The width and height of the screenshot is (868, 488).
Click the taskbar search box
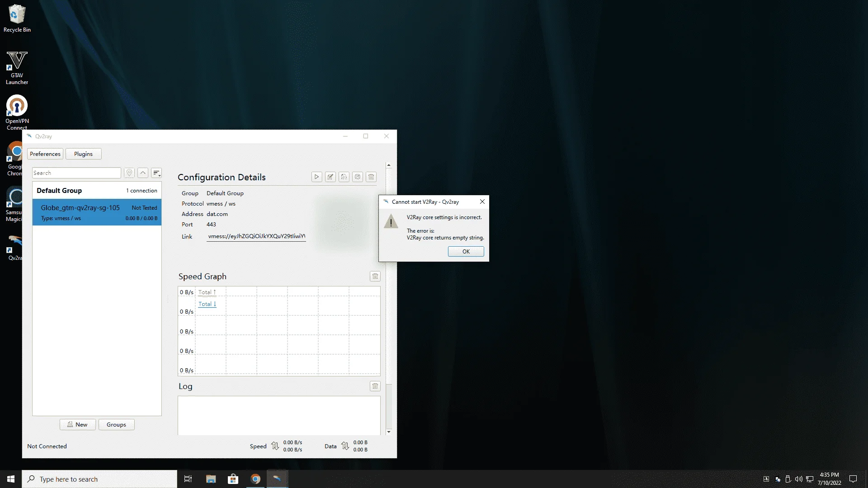pyautogui.click(x=99, y=479)
